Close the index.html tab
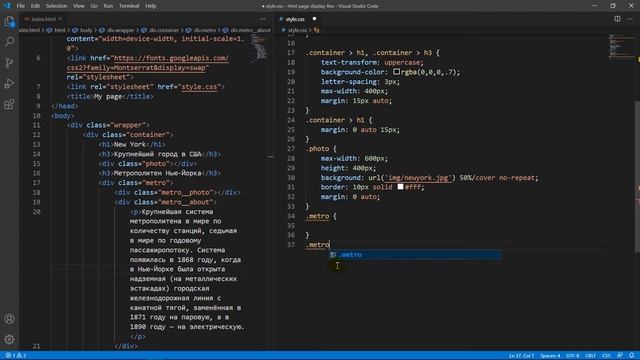 click(60, 19)
